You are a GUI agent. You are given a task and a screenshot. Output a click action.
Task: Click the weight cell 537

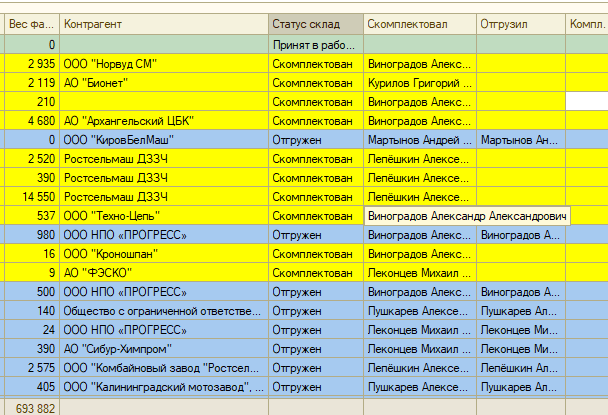click(32, 216)
